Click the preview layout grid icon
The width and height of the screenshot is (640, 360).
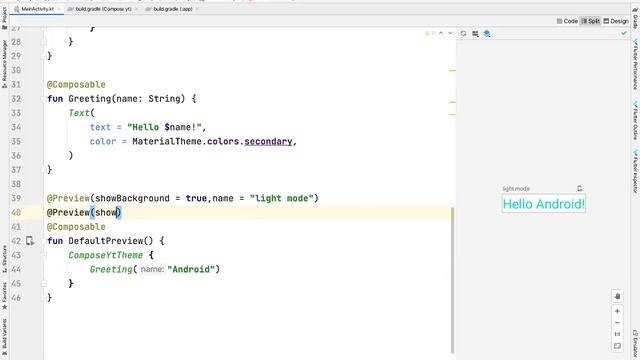pos(475,33)
